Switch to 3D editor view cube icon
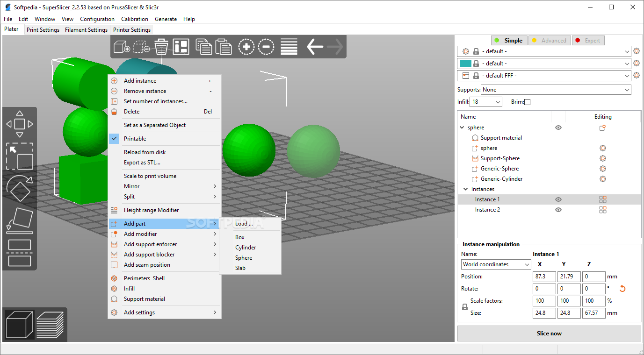 [20, 324]
